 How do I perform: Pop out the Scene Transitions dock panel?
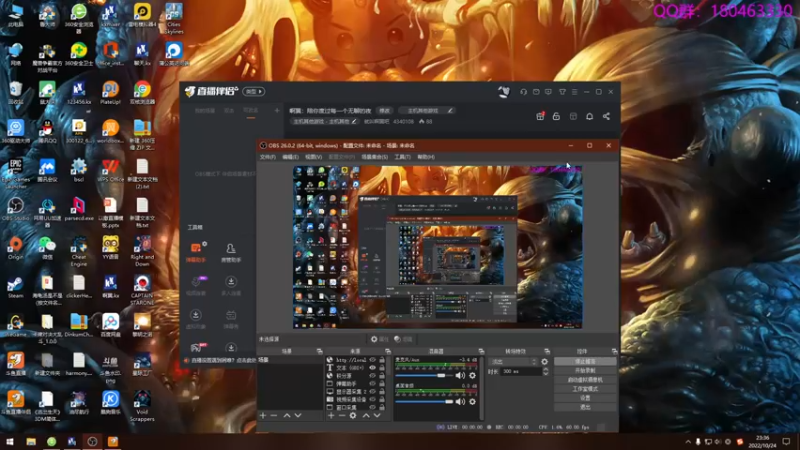[x=547, y=352]
